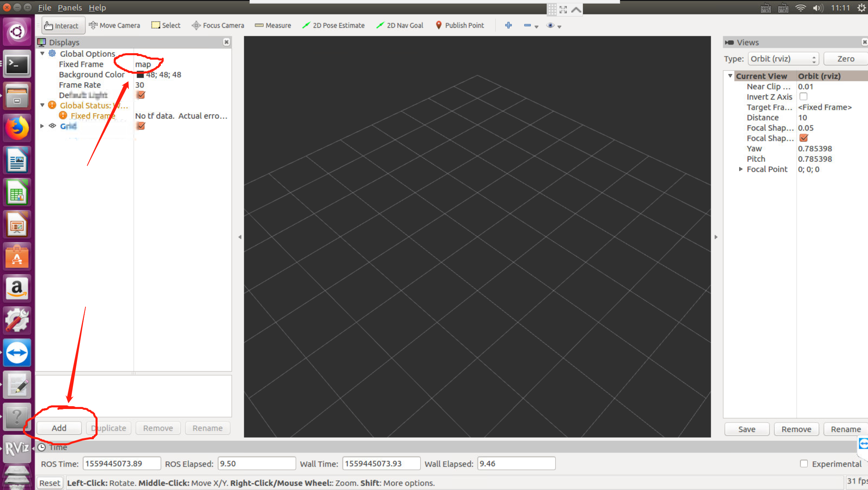Click the Add display button
Screen dimensions: 868x490
(x=59, y=428)
